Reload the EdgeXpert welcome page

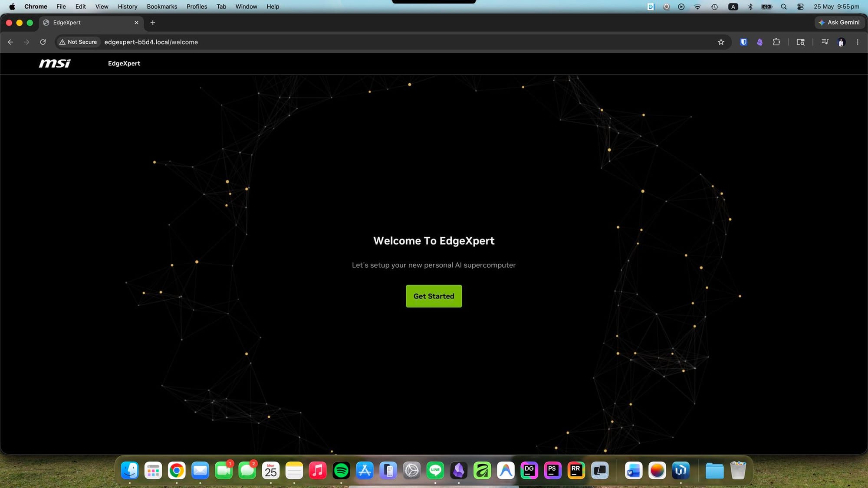(x=43, y=42)
